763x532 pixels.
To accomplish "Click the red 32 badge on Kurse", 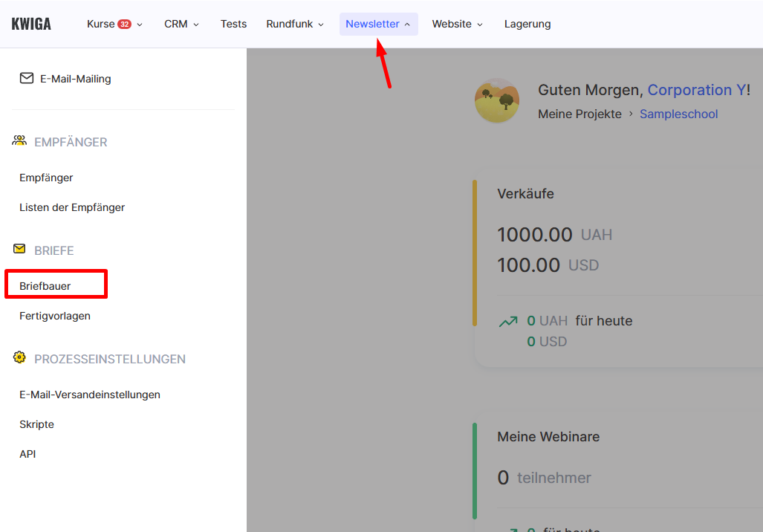I will 124,24.
